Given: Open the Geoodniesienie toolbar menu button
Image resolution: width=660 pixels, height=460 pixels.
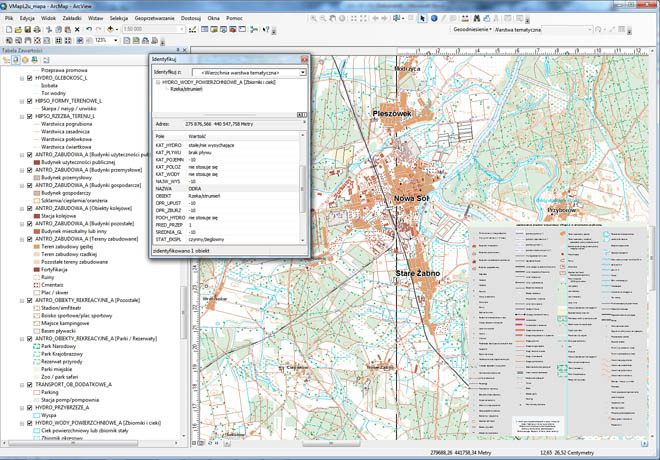Looking at the screenshot, I should point(474,29).
